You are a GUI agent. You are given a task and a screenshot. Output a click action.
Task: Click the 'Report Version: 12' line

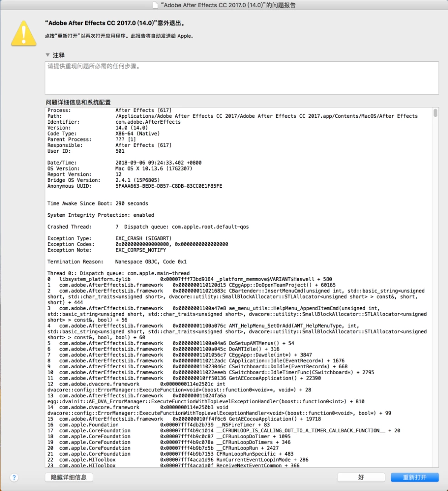[84, 175]
